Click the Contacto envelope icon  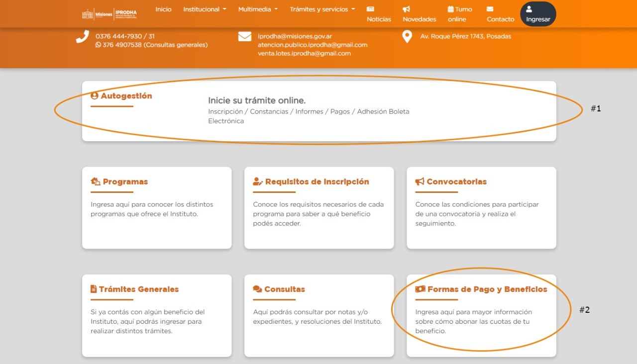490,9
